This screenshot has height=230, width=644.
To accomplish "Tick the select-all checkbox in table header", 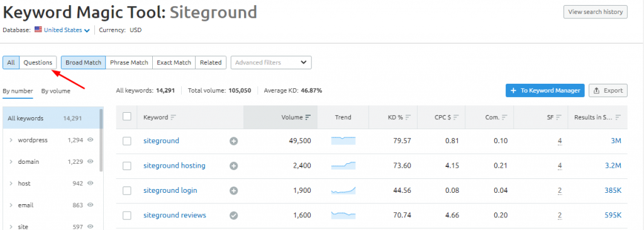I will 127,117.
